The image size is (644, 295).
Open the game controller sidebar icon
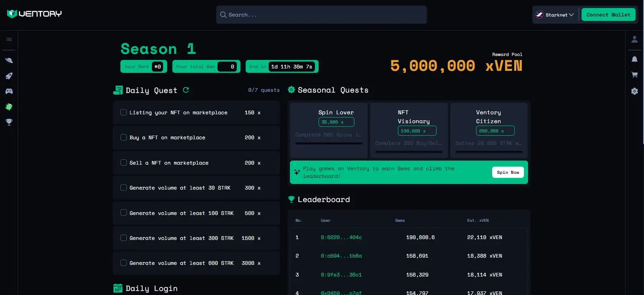pyautogui.click(x=9, y=91)
